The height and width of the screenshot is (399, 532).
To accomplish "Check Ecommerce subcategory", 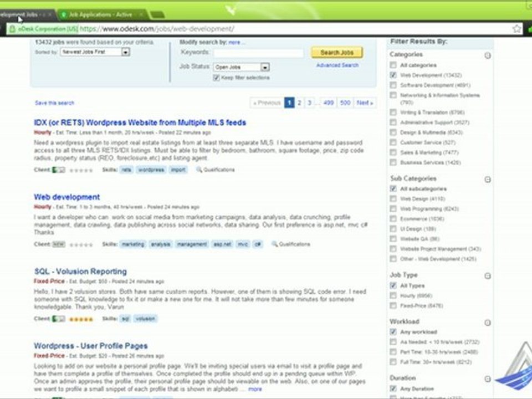I will 393,218.
